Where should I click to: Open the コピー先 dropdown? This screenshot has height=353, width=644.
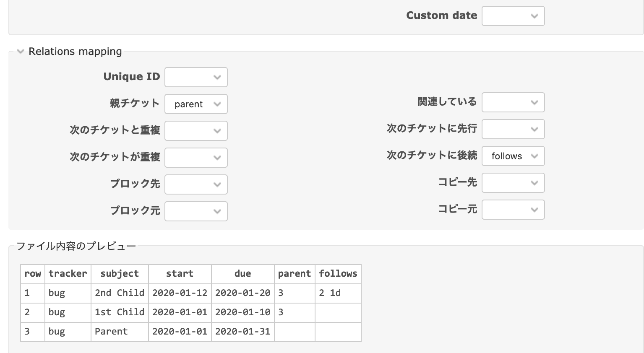[513, 183]
